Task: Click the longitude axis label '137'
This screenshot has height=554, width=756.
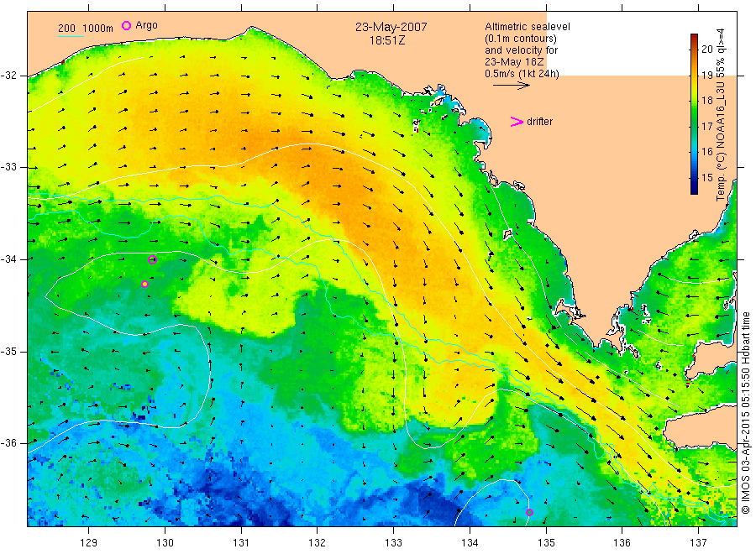Action: coord(698,543)
